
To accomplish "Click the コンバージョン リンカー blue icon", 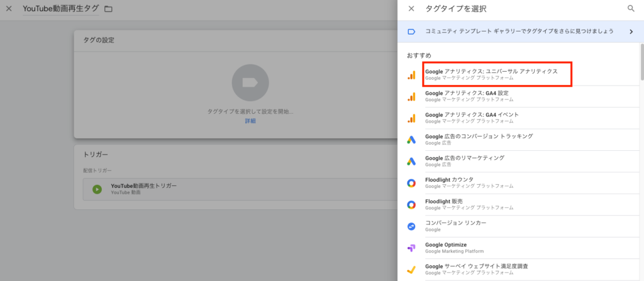I will click(411, 226).
